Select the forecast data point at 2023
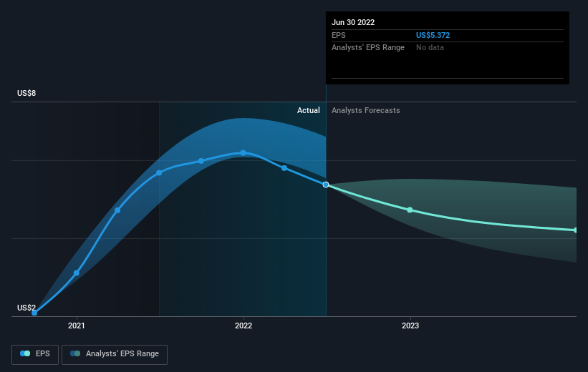Viewport: 588px width, 372px height. (x=410, y=210)
